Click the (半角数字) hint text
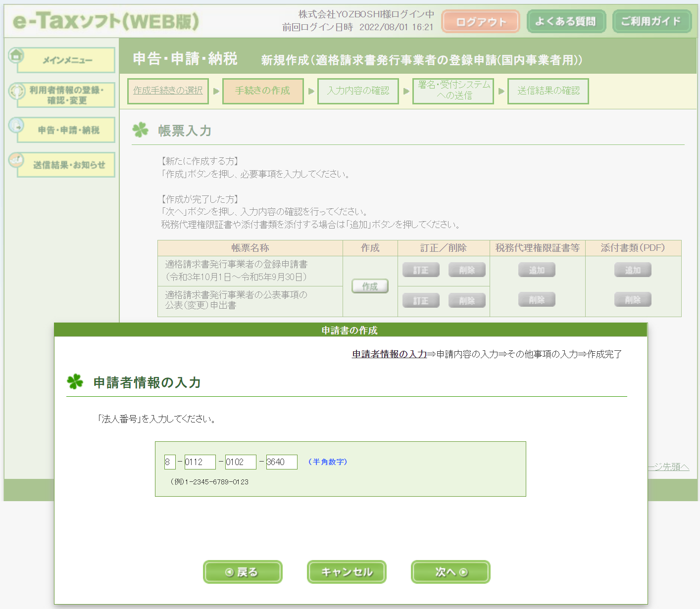This screenshot has width=700, height=609. pos(328,462)
